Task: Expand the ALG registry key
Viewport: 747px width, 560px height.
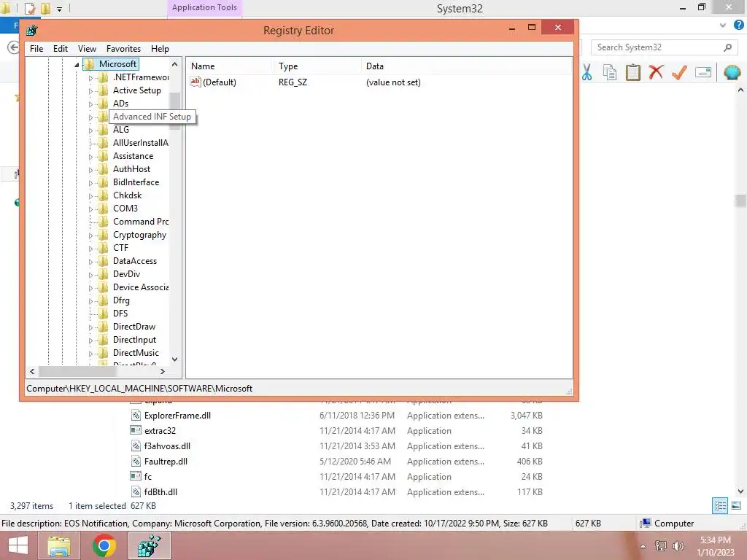Action: [x=90, y=130]
